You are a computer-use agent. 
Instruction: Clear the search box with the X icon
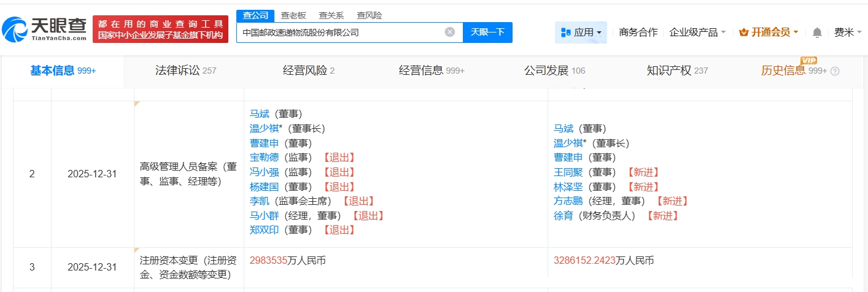[450, 33]
